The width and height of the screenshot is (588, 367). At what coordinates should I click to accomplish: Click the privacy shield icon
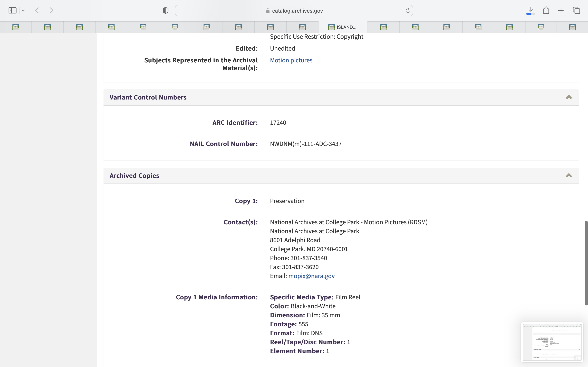(x=165, y=10)
